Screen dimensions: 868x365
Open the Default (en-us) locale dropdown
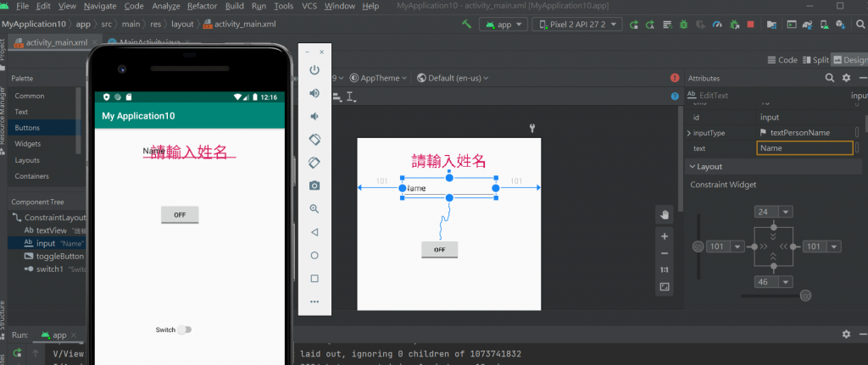(x=453, y=78)
